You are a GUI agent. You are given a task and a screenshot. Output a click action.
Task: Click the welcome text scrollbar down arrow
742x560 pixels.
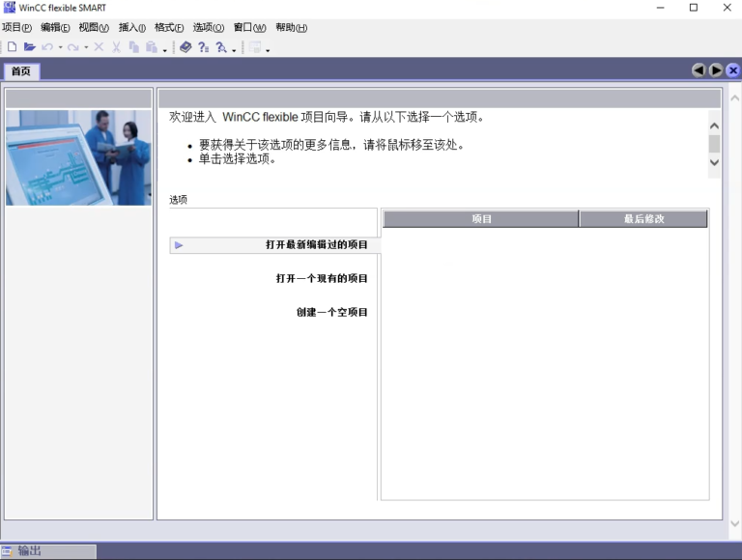pos(714,162)
